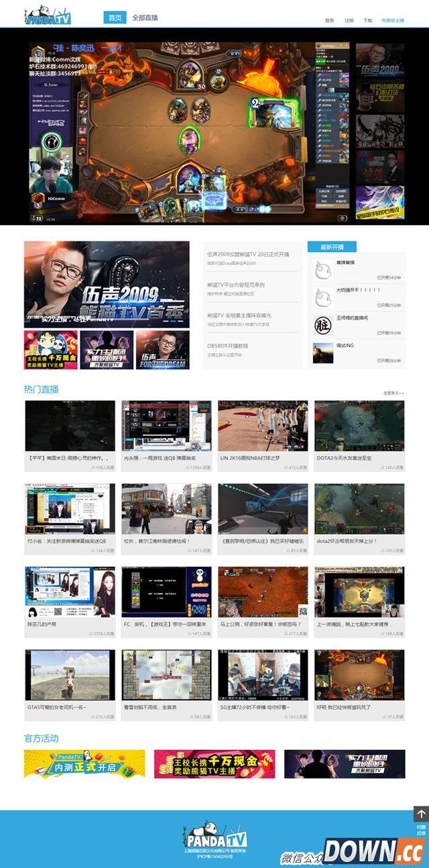Click the 下载 link
The width and height of the screenshot is (429, 868).
tap(367, 21)
